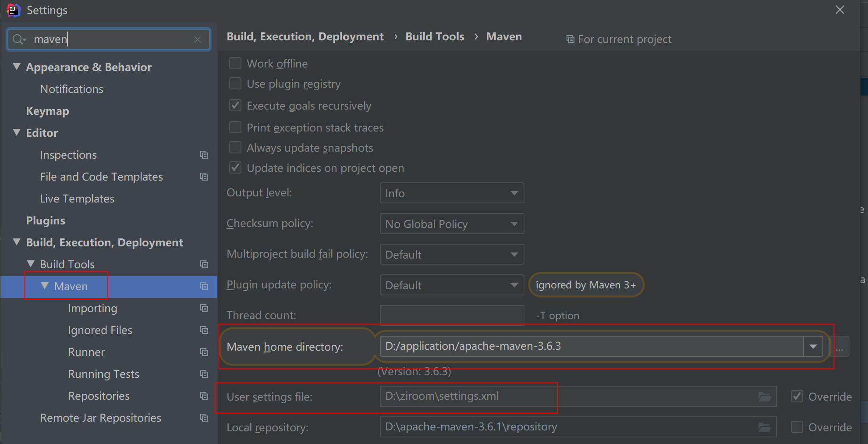Browse for user settings file folder icon

click(765, 397)
